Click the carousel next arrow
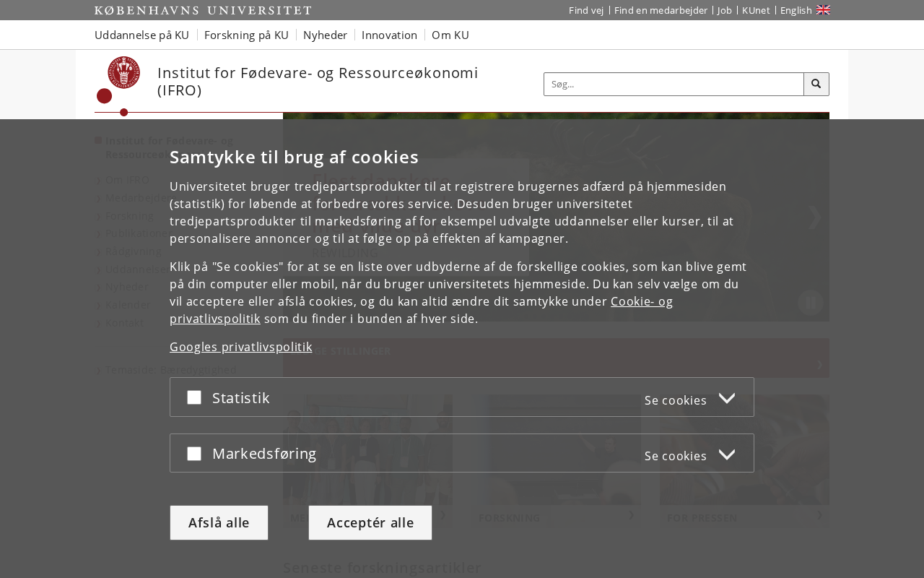 (814, 217)
